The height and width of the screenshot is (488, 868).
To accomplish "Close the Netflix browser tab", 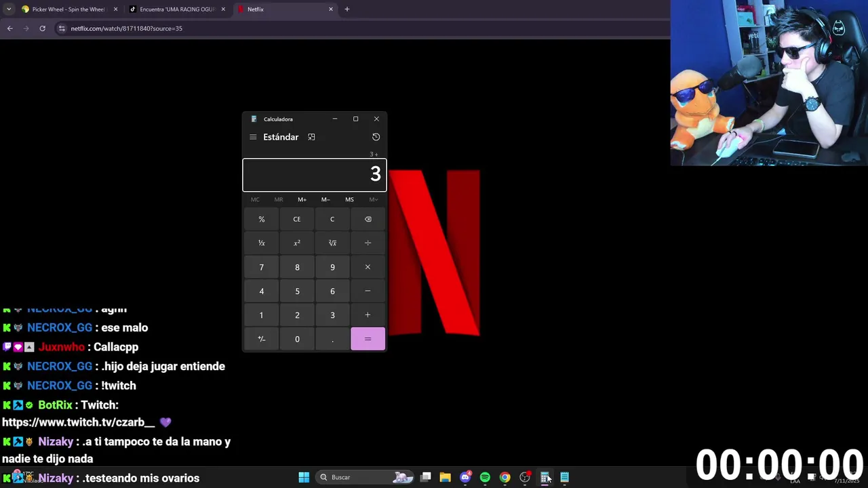I will (x=331, y=9).
